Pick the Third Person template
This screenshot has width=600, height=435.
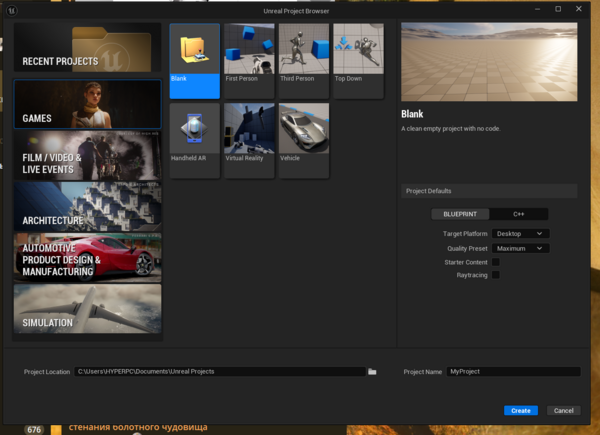pos(304,60)
